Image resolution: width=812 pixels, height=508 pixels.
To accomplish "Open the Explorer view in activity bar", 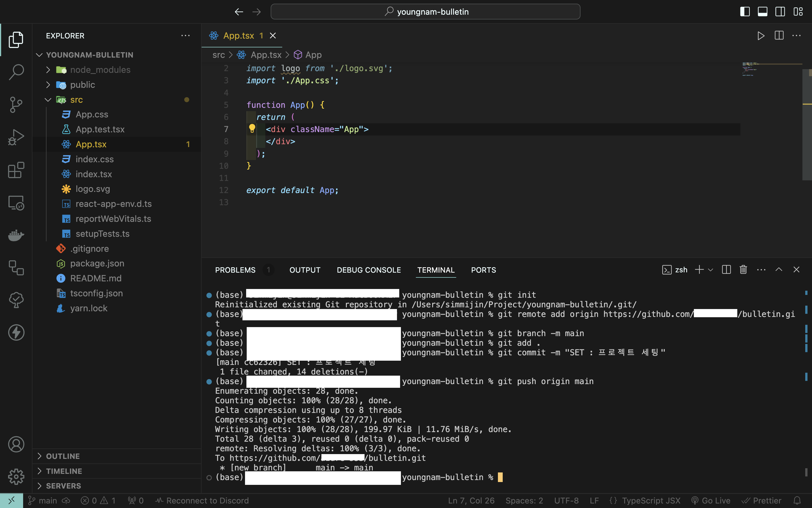I will tap(16, 40).
